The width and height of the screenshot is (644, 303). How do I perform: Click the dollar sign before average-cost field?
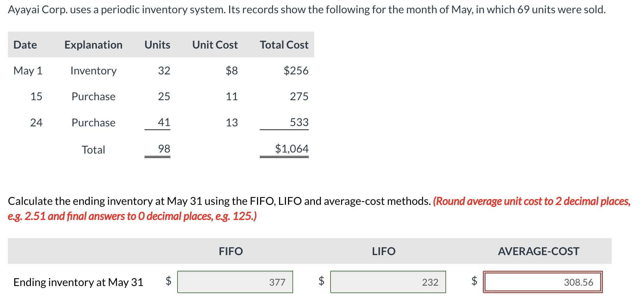click(x=474, y=281)
